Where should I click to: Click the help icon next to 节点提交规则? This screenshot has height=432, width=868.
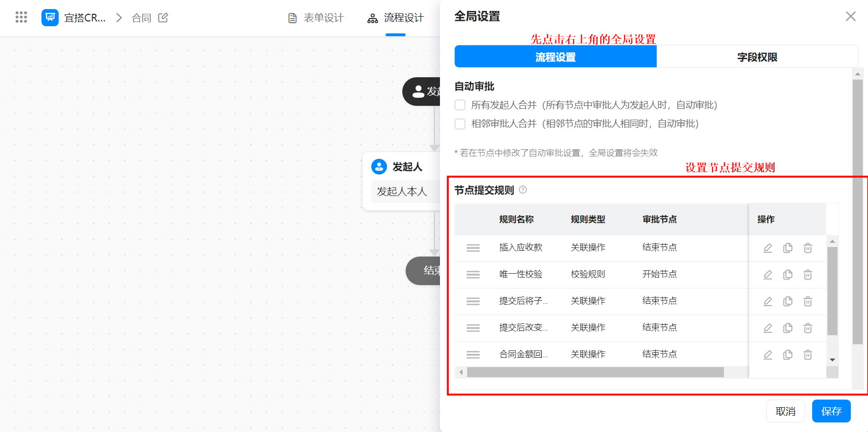[523, 190]
